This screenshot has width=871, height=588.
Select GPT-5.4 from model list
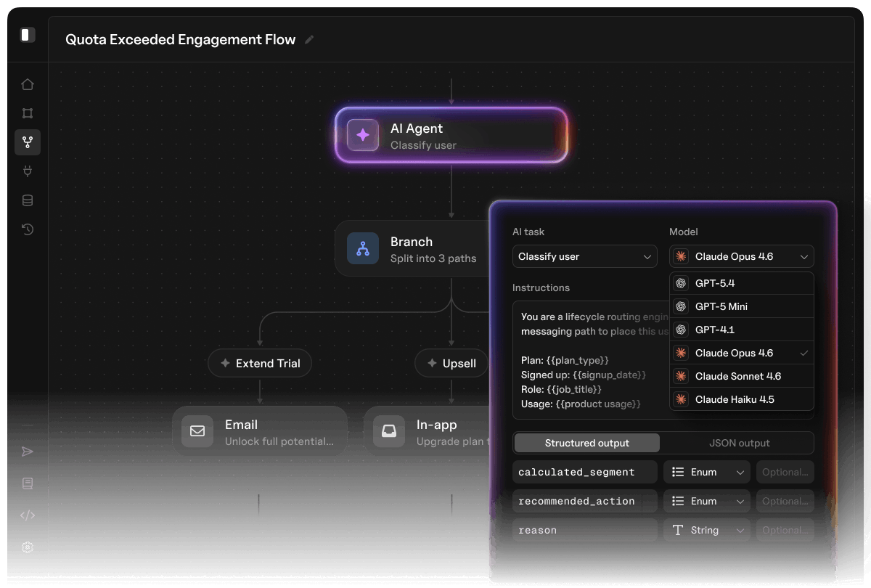pos(742,283)
